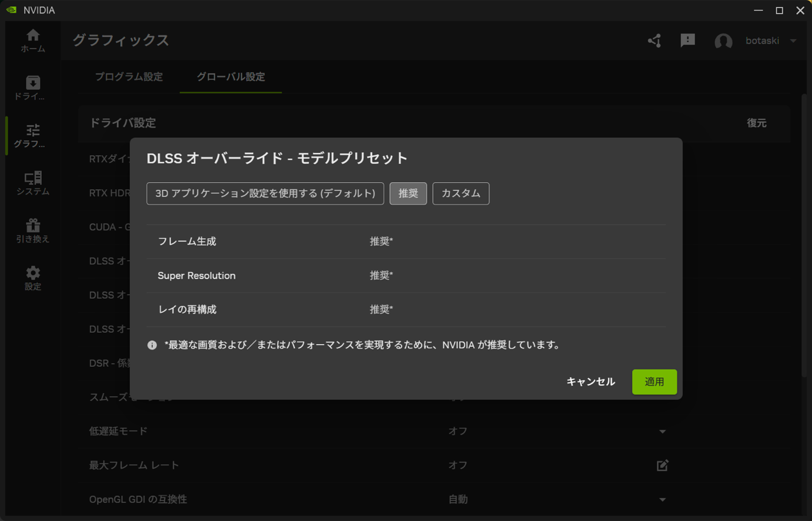Image resolution: width=812 pixels, height=521 pixels.
Task: Go to the ホーム page in sidebar
Action: [x=33, y=41]
